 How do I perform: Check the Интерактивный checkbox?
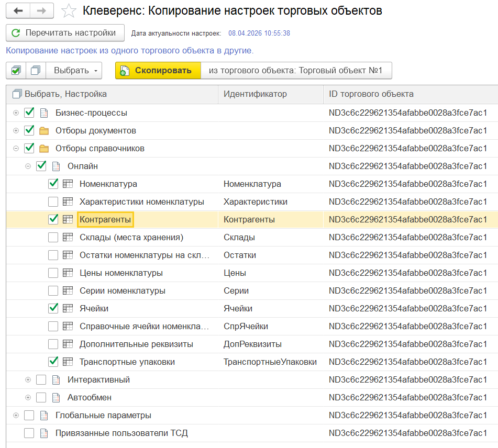pos(41,380)
